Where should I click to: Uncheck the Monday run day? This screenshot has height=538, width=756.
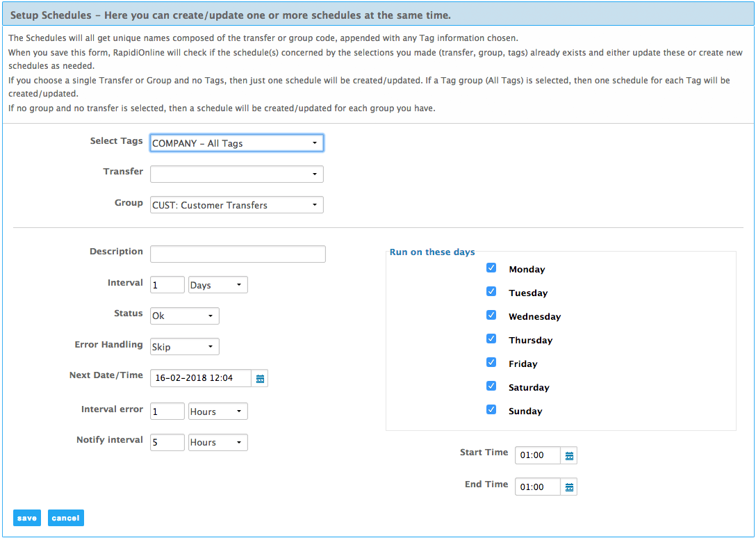(x=491, y=267)
